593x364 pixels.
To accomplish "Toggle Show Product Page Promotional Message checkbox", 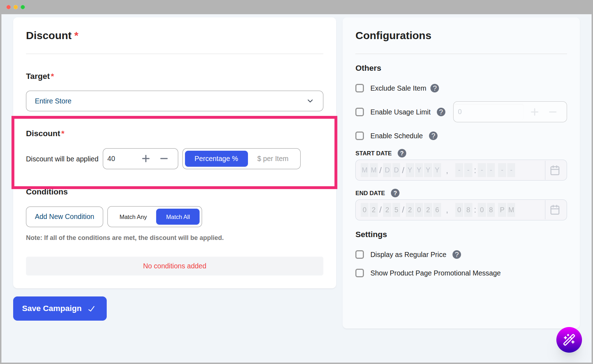I will (360, 273).
